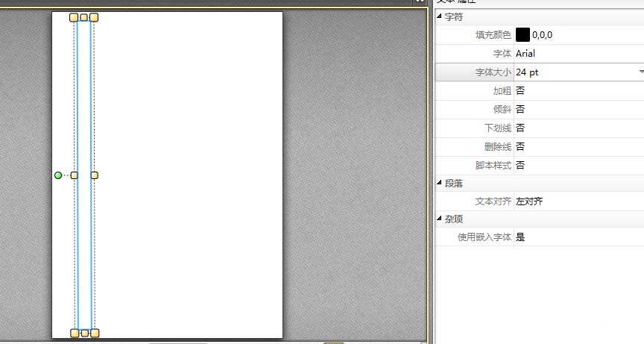Viewport: 644px width, 344px height.
Task: Click the black 填充颜色 color swatch
Action: coord(523,35)
